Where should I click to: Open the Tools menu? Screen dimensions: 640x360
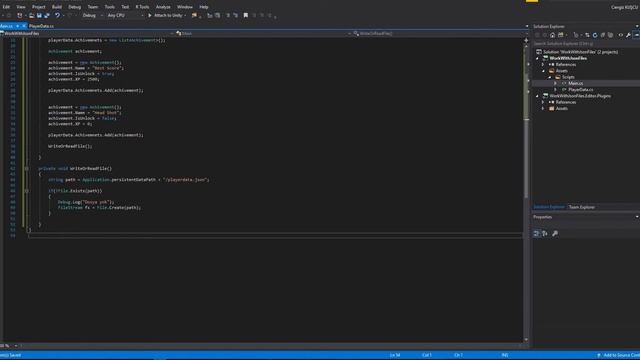110,7
